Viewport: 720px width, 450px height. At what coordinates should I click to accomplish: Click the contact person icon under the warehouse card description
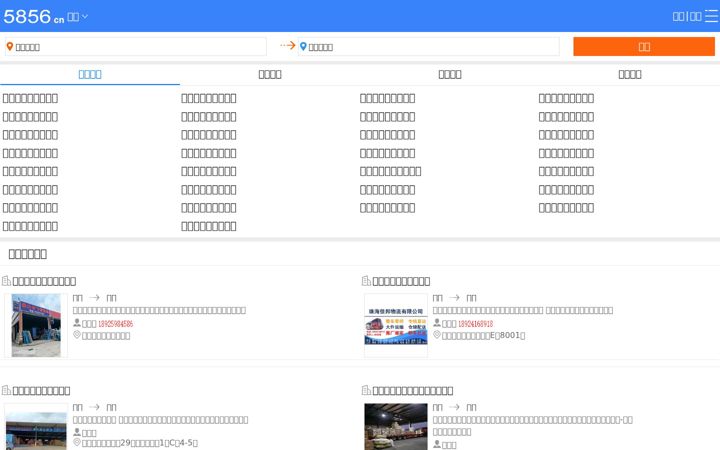(437, 444)
